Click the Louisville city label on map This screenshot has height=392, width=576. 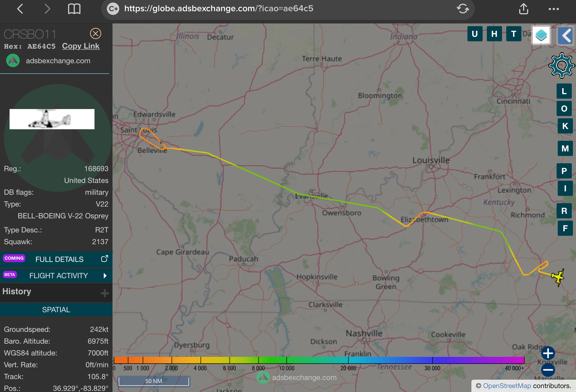(431, 160)
